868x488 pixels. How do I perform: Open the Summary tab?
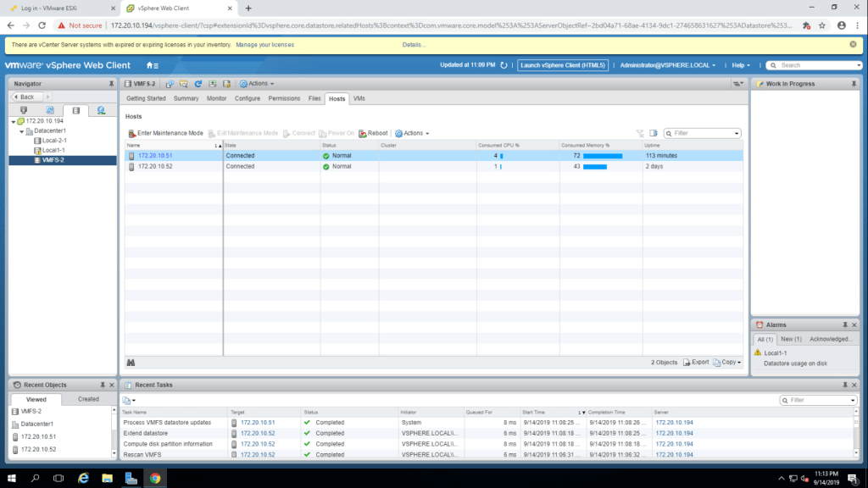pos(186,99)
